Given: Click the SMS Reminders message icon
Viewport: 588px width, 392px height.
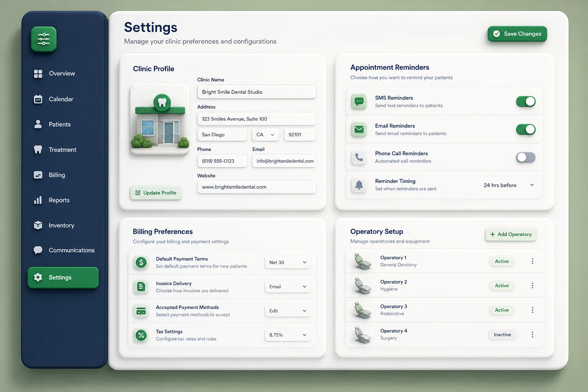Looking at the screenshot, I should click(x=359, y=101).
